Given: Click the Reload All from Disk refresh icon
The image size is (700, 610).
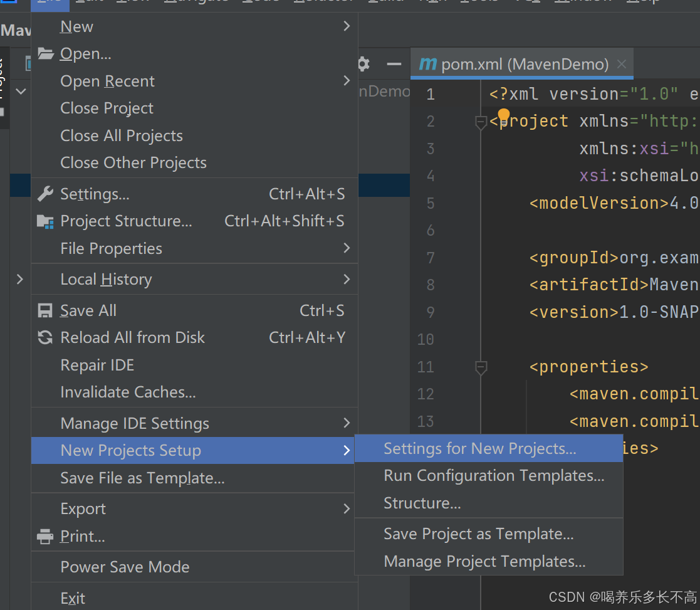Looking at the screenshot, I should point(45,337).
